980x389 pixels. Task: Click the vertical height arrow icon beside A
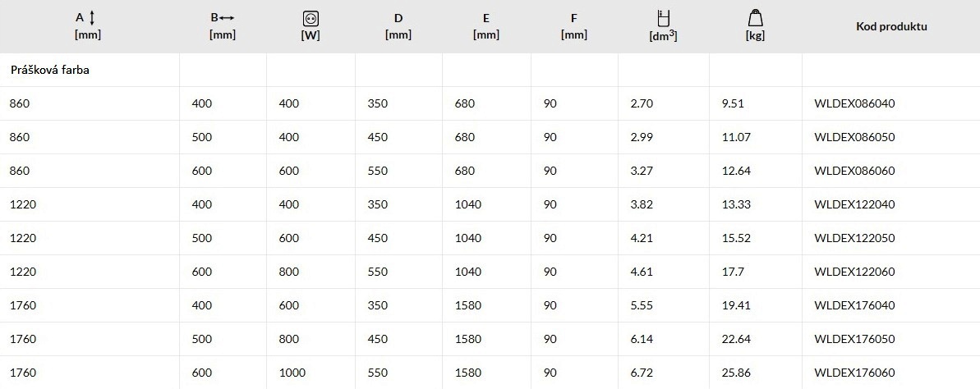pos(93,18)
